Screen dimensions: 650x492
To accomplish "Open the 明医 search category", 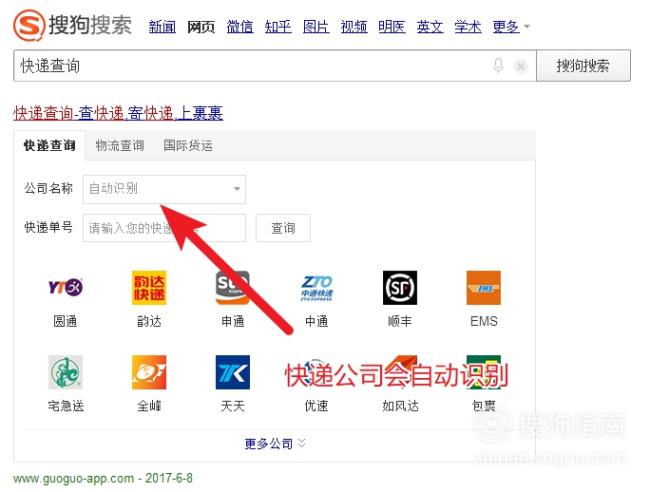I will point(392,27).
